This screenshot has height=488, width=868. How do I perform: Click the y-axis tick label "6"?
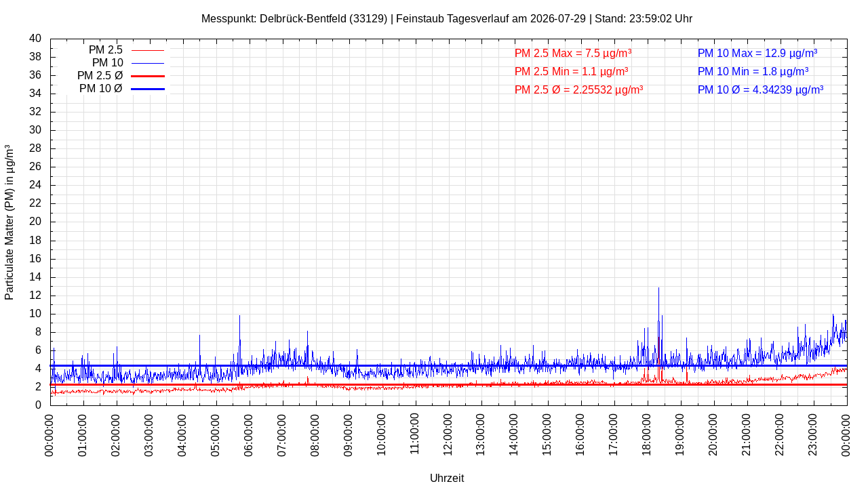coord(38,350)
